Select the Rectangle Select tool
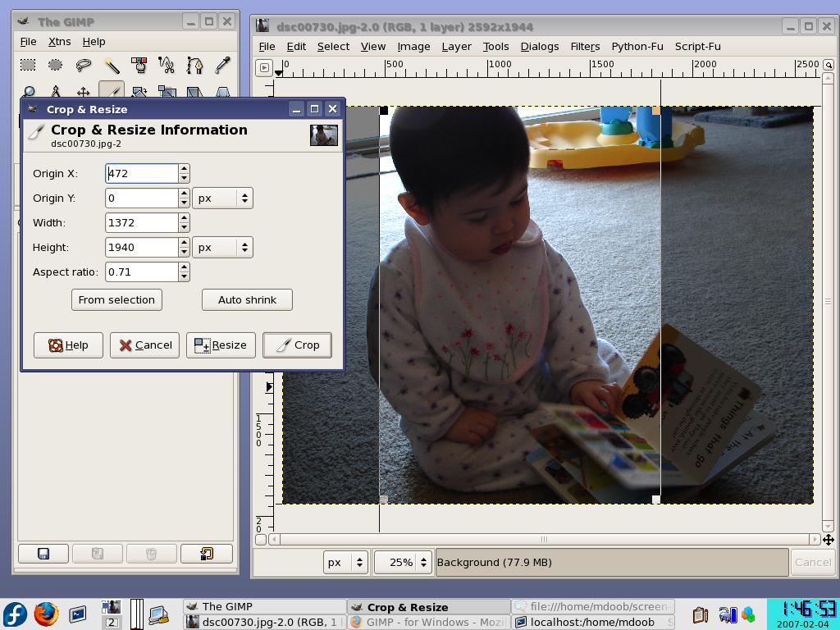The image size is (840, 630). 28,65
